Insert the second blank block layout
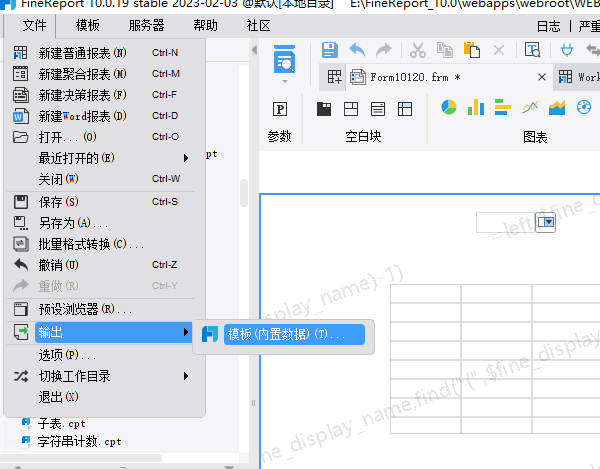This screenshot has height=469, width=600. [x=351, y=109]
